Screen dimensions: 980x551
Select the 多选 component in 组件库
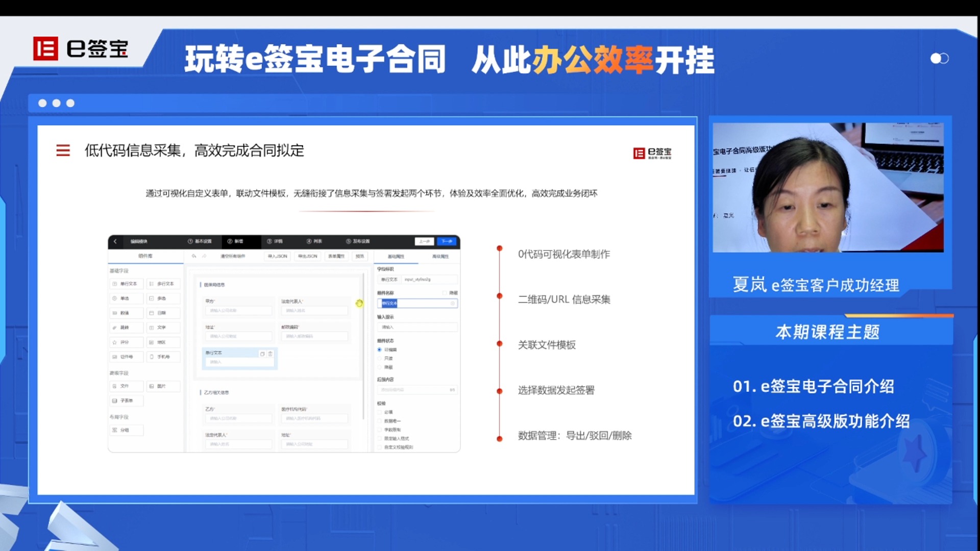pos(163,298)
